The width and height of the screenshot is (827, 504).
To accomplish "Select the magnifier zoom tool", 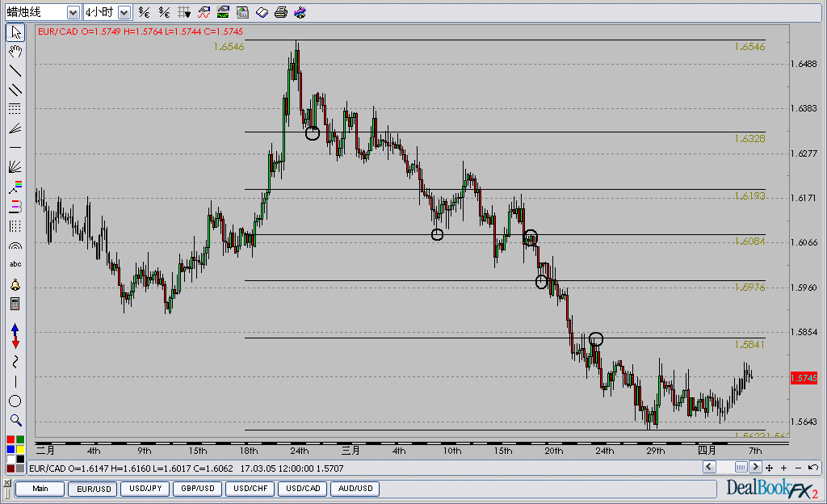I will [x=15, y=420].
